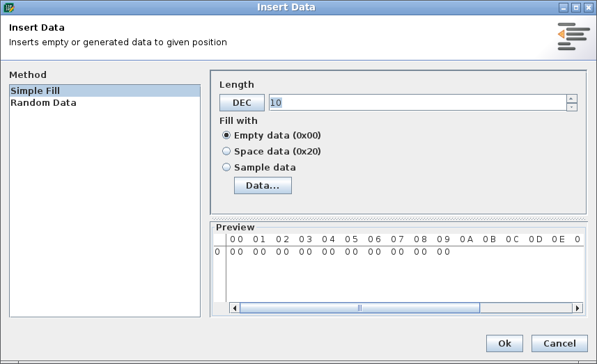597x364 pixels.
Task: Dismiss dialog with Cancel button
Action: click(x=559, y=343)
